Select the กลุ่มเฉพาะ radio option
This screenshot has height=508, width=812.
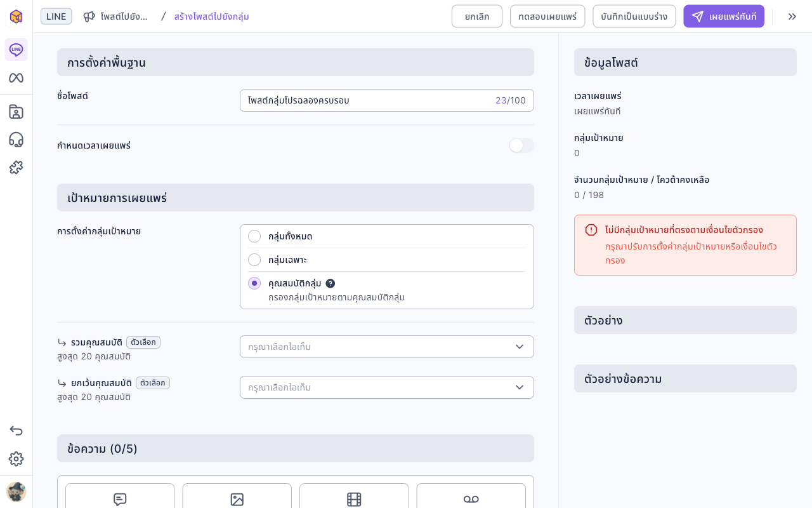(x=254, y=260)
